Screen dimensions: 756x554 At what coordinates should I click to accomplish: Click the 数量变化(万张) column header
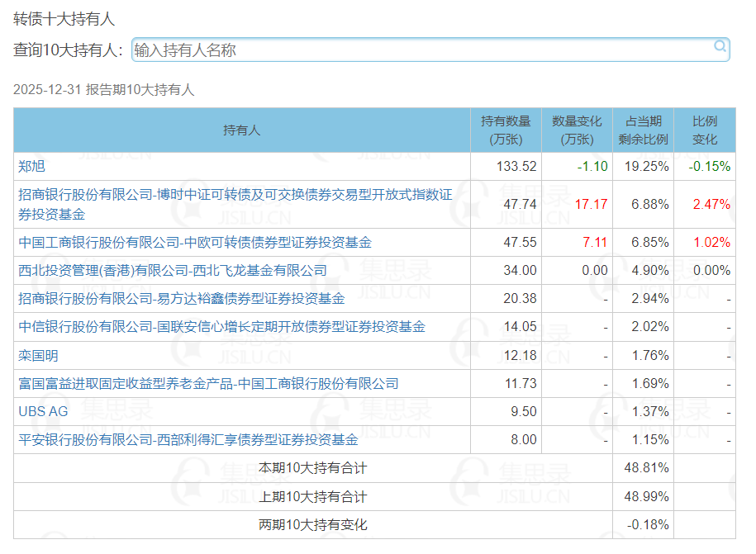(x=577, y=130)
